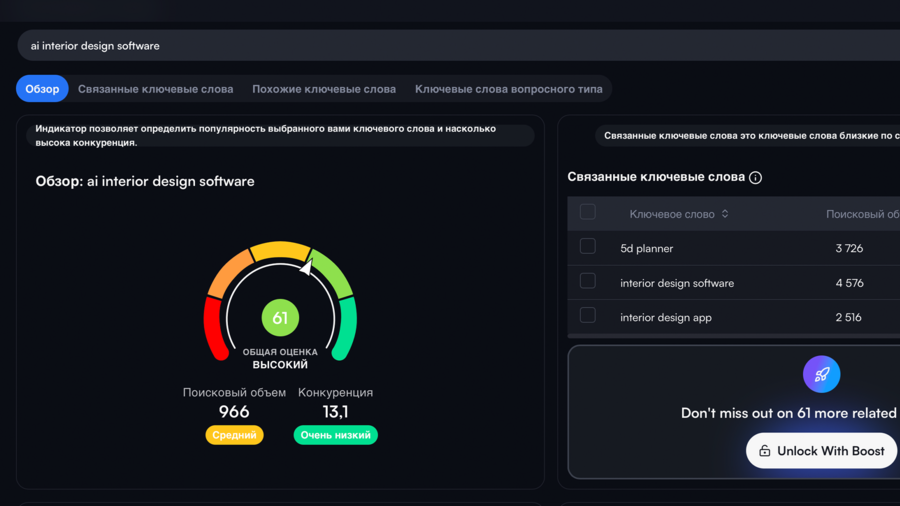Click the info icon beside Связанные ключевые слова heading
The image size is (900, 506).
point(755,178)
